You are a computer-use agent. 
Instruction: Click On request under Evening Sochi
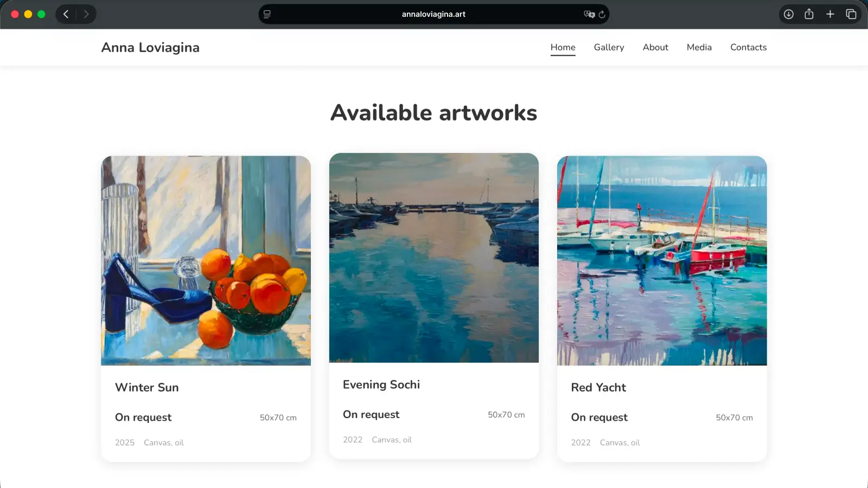tap(371, 415)
